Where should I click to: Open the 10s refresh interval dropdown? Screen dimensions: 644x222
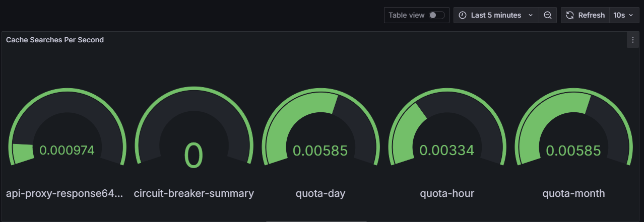tap(623, 15)
